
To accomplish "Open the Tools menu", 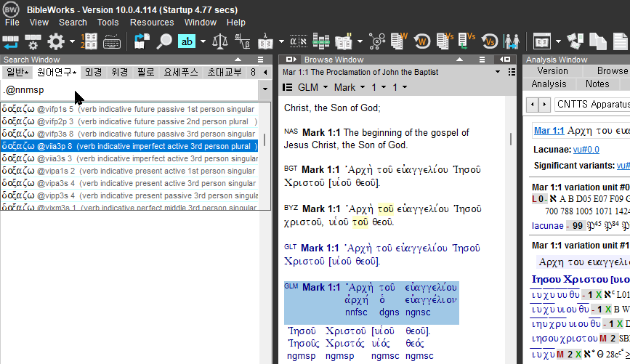I will 108,23.
